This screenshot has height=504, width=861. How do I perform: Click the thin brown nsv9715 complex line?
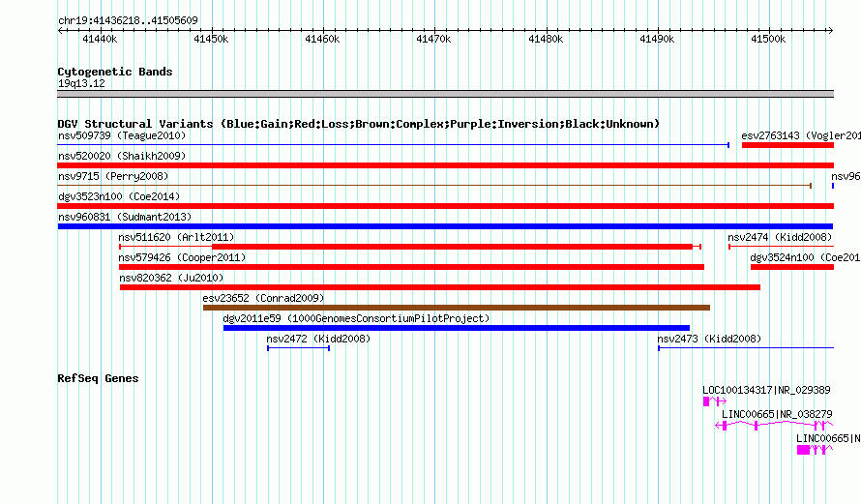pyautogui.click(x=434, y=186)
